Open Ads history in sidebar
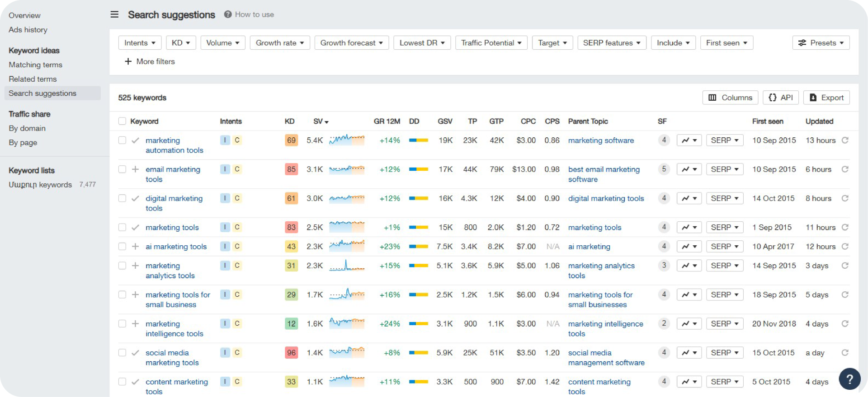The width and height of the screenshot is (868, 397). point(28,30)
